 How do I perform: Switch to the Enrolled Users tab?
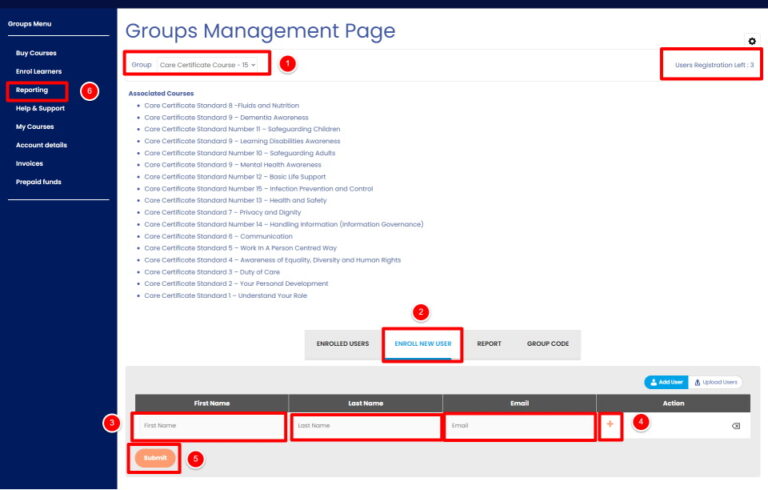click(342, 344)
